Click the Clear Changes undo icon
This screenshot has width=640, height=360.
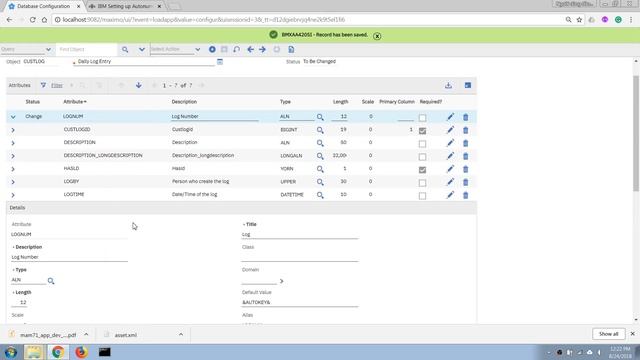coord(236,49)
